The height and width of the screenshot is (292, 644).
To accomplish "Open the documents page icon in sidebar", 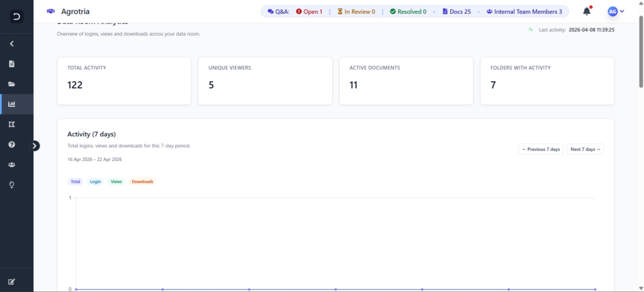I will pyautogui.click(x=11, y=64).
